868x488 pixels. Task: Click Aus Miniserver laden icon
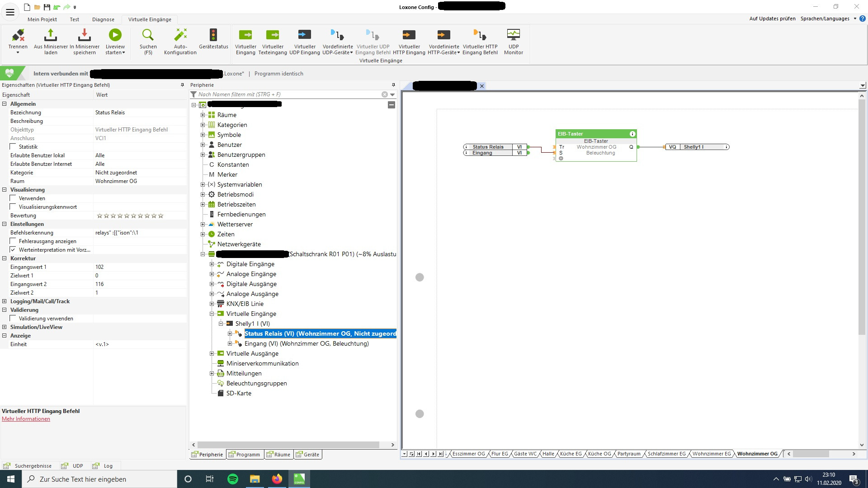tap(51, 35)
